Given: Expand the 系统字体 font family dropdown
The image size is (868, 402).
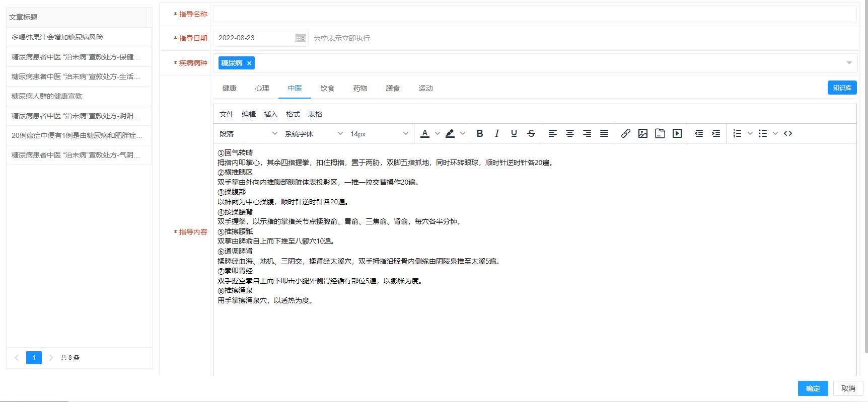Looking at the screenshot, I should tap(313, 134).
